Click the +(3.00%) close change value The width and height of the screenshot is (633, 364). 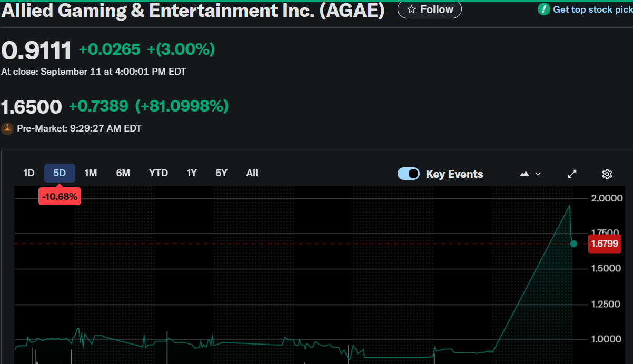click(181, 49)
